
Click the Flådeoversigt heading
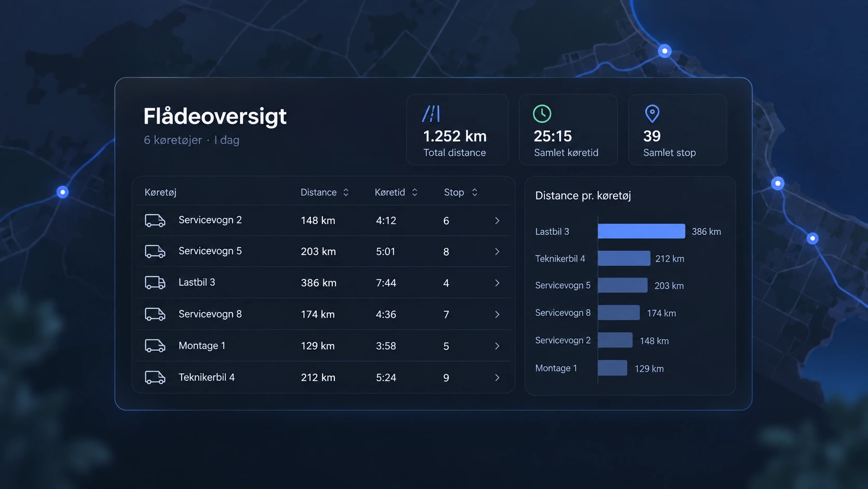pyautogui.click(x=215, y=116)
